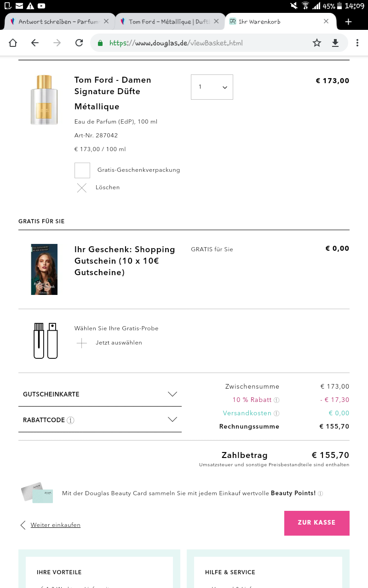Viewport: 368px width, 588px height.
Task: Open the quantity dropdown
Action: [212, 87]
